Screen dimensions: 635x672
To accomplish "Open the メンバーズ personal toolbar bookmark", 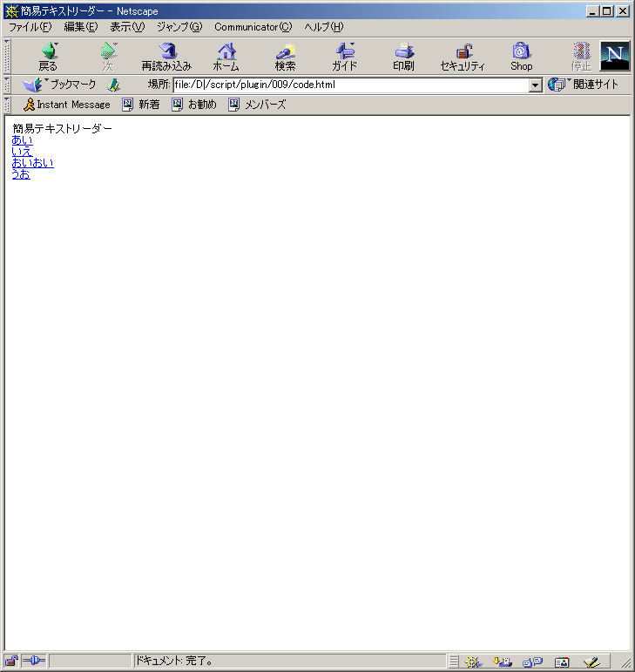I will [257, 105].
